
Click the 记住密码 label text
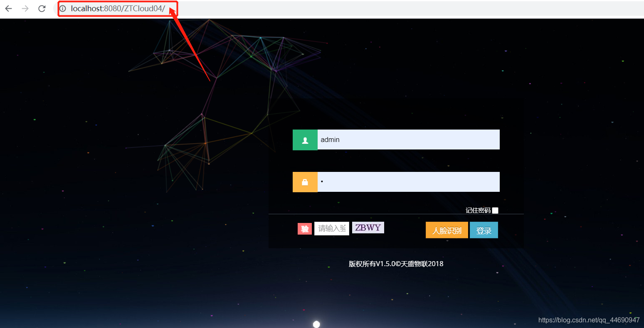pyautogui.click(x=478, y=211)
